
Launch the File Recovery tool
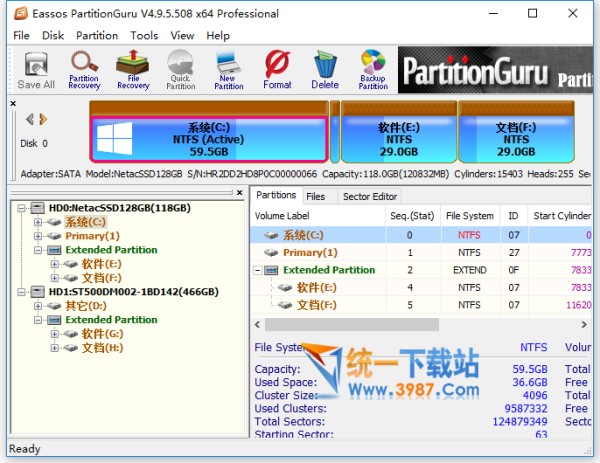133,70
